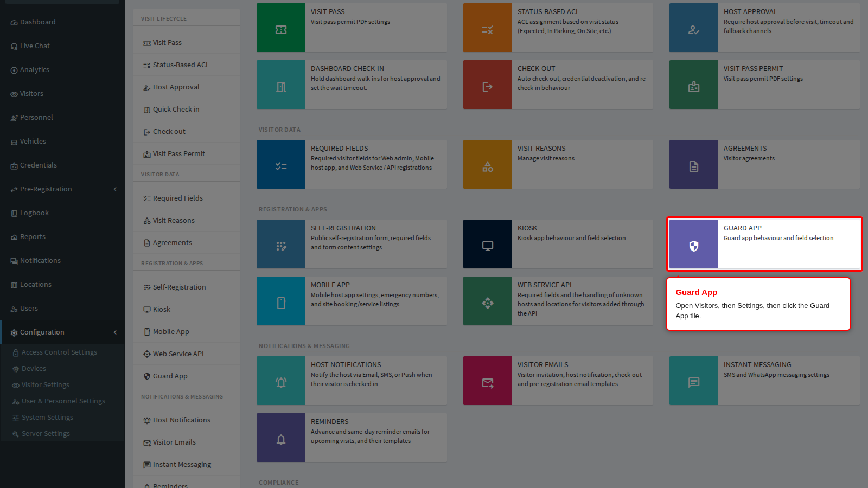Select Kiosk in the settings list
The image size is (868, 488).
[x=187, y=310]
